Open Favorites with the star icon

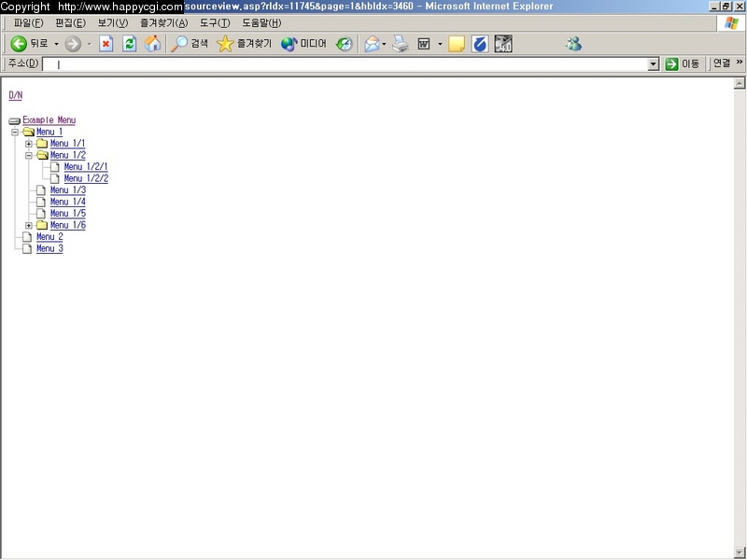225,44
